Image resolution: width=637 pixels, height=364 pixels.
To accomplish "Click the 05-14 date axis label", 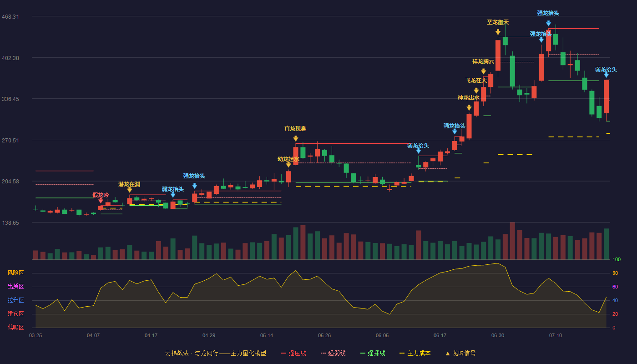I will tap(267, 335).
